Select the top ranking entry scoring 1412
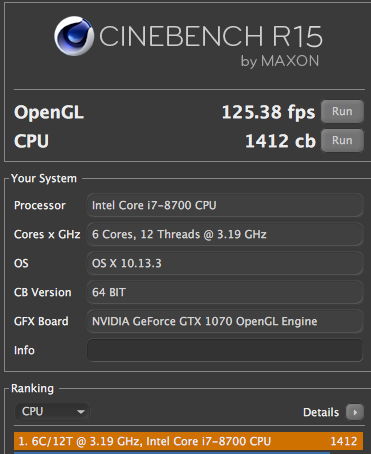This screenshot has width=371, height=454. pyautogui.click(x=188, y=441)
